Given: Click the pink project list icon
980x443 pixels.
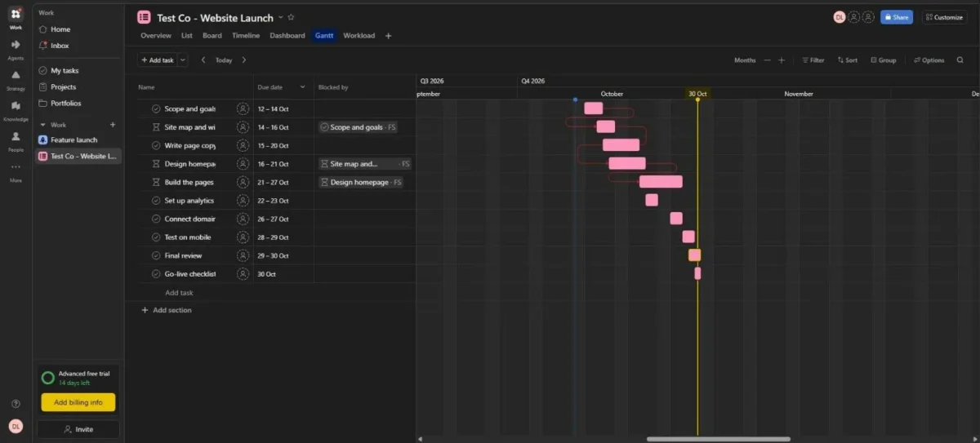Looking at the screenshot, I should click(x=144, y=17).
